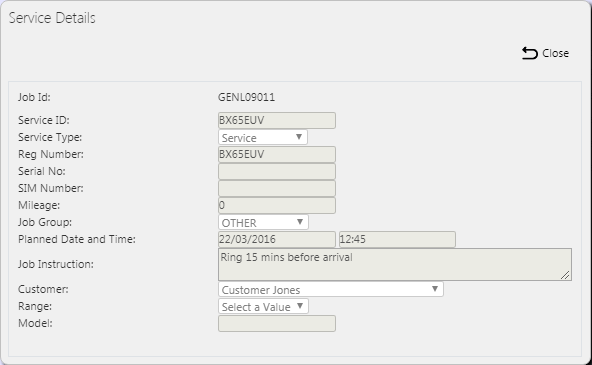
Task: Click the Range dropdown arrow icon
Action: [x=300, y=306]
